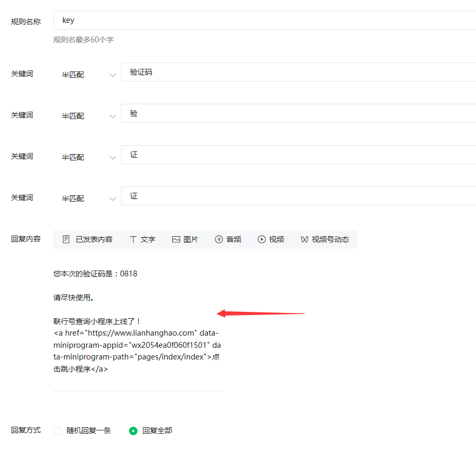Focus keyword field containing 验证码
476x450 pixels.
click(x=299, y=72)
